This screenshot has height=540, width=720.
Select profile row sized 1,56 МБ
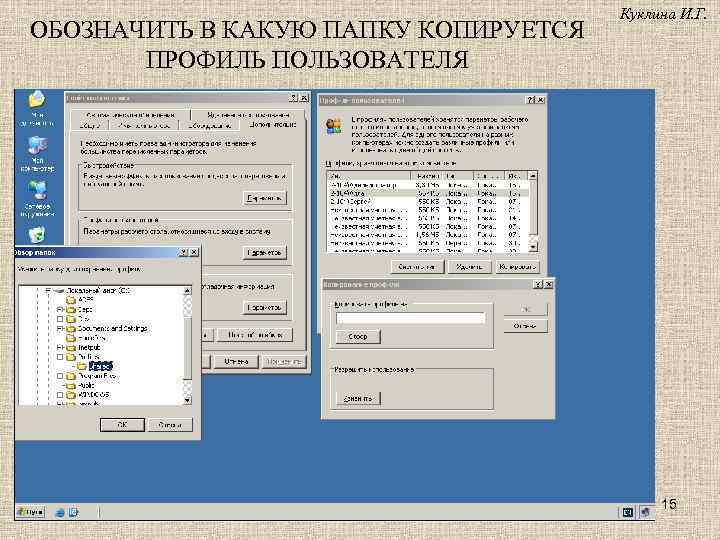(x=427, y=235)
